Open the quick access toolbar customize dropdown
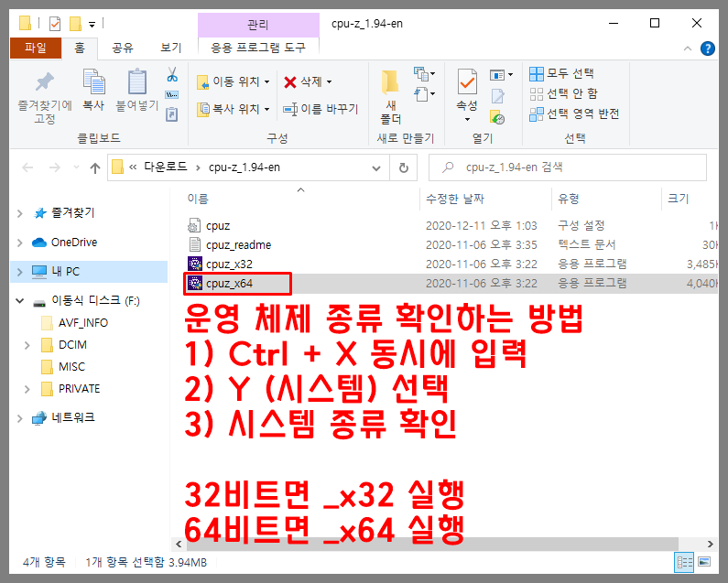Image resolution: width=728 pixels, height=583 pixels. [x=92, y=24]
